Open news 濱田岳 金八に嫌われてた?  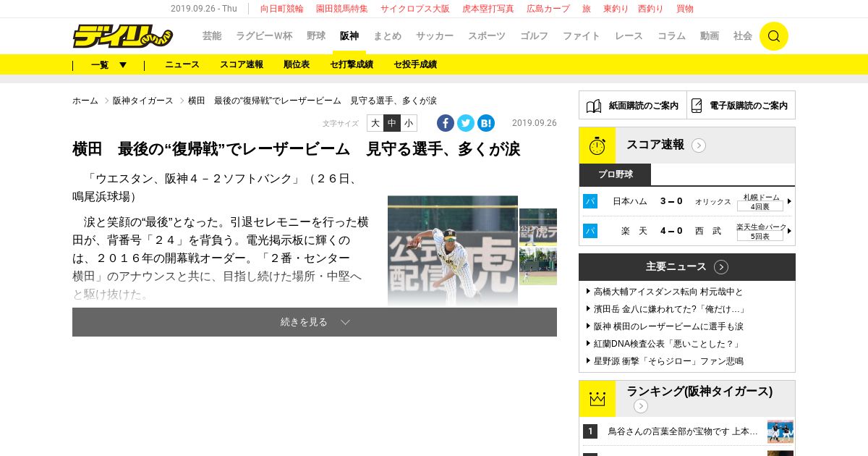point(670,309)
